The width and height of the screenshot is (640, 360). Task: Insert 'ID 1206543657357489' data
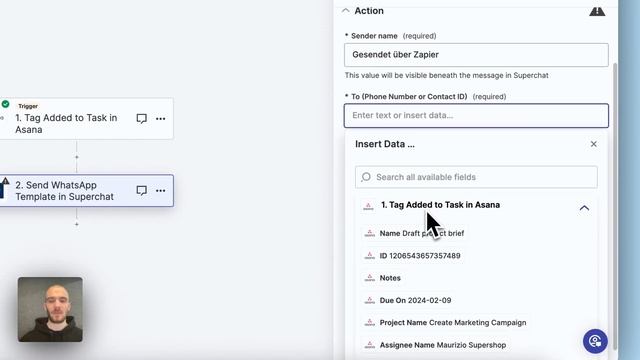click(x=412, y=256)
